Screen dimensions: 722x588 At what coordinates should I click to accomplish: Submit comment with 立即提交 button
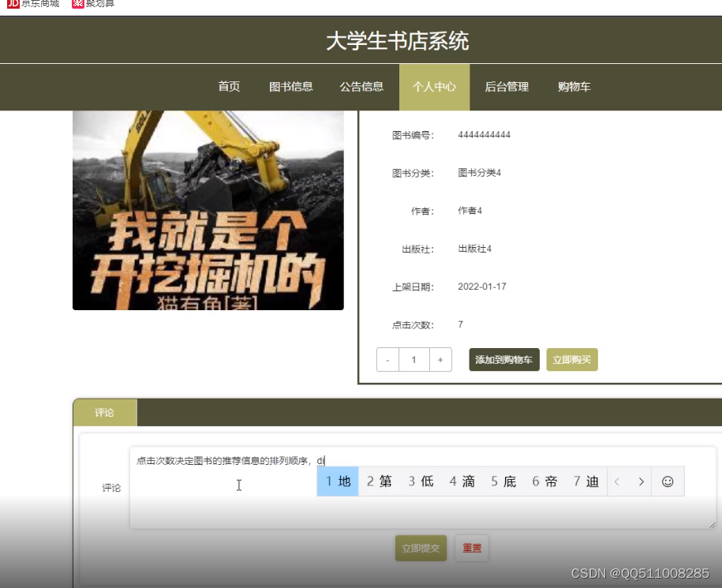tap(421, 548)
